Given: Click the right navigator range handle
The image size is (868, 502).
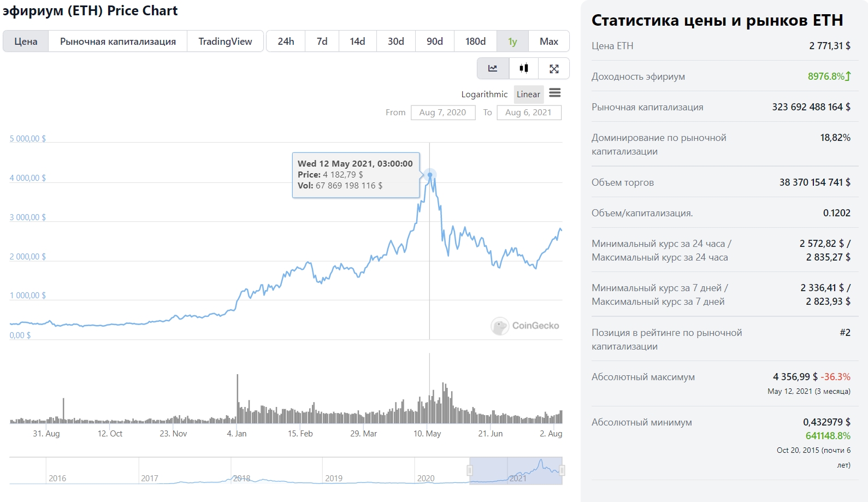Looking at the screenshot, I should (562, 470).
